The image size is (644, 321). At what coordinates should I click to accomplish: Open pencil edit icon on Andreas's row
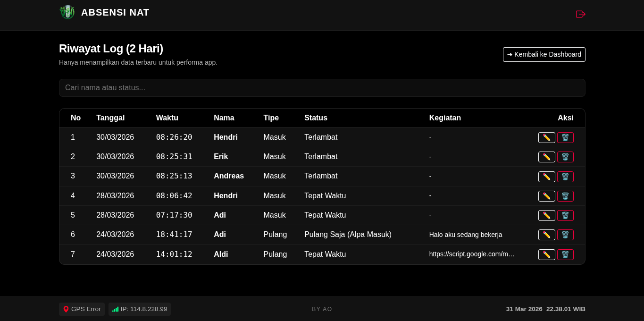pos(546,176)
